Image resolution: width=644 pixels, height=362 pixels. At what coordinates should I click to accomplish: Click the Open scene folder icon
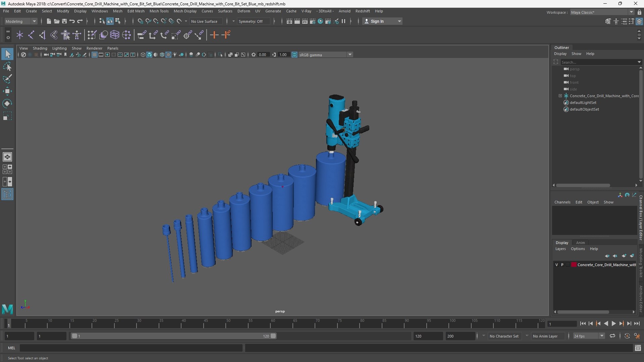point(57,21)
